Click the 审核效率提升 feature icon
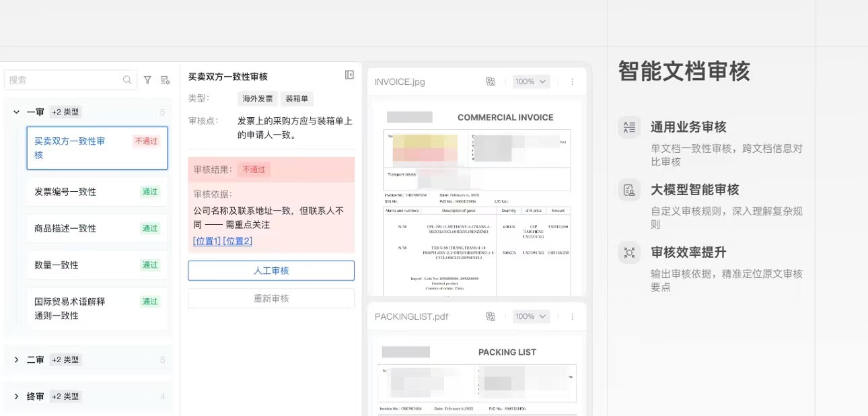The image size is (868, 416). tap(629, 252)
